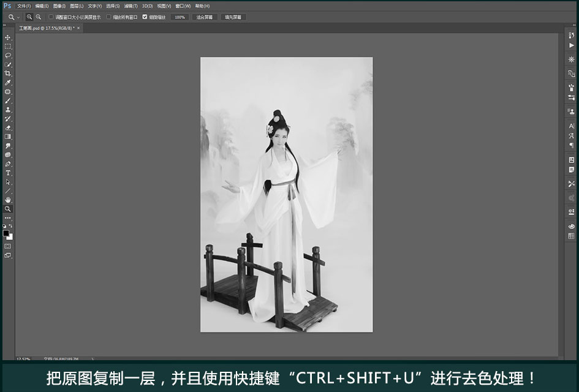This screenshot has width=579, height=392.
Task: Select the Patch healing tool
Action: [x=8, y=91]
